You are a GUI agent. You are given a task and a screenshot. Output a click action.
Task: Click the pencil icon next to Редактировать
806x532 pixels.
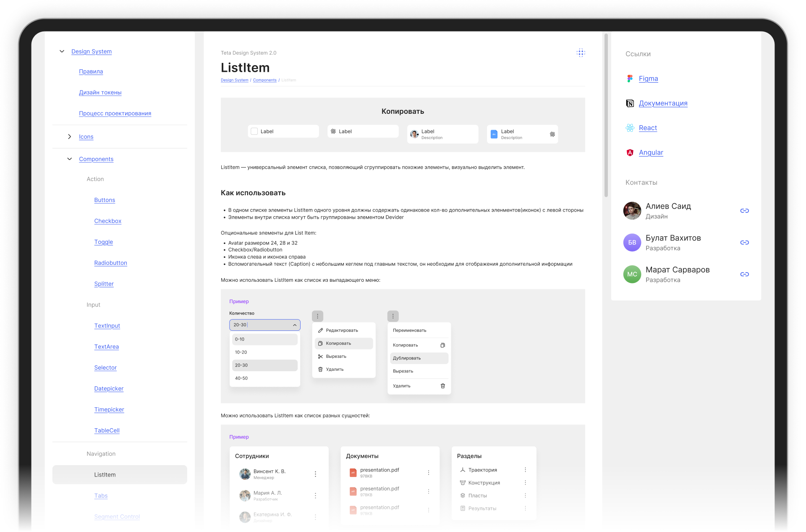point(320,330)
